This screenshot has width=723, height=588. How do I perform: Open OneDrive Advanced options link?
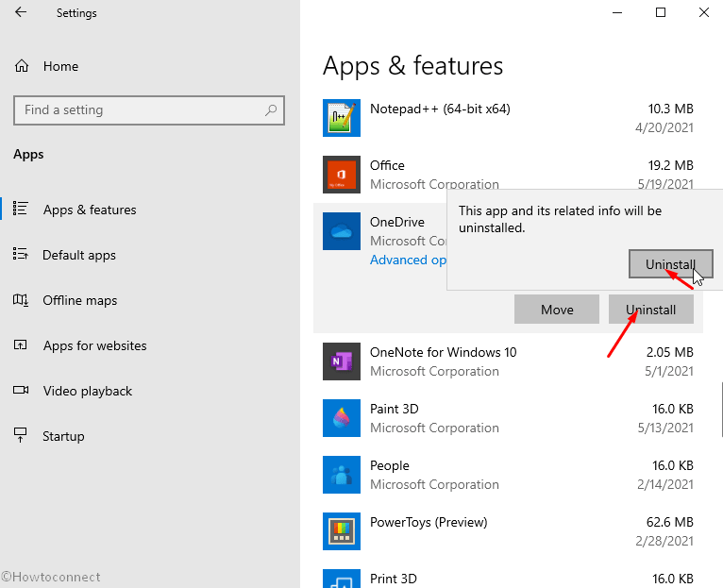408,260
